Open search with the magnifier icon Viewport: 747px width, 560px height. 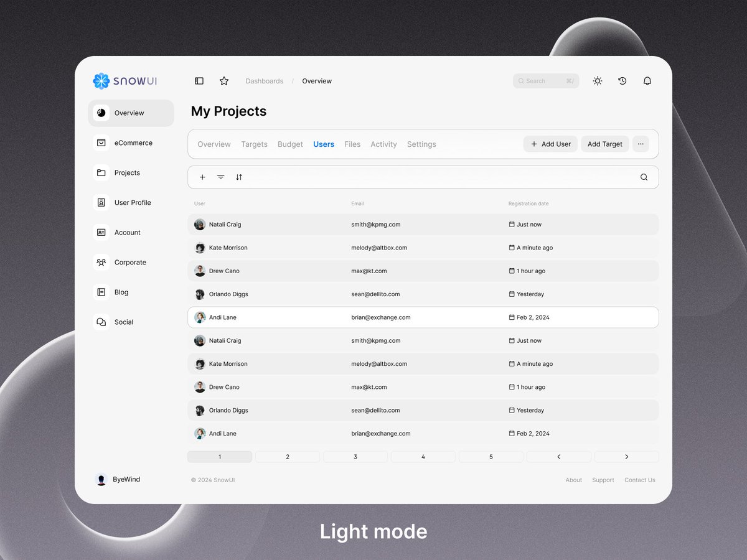point(644,177)
